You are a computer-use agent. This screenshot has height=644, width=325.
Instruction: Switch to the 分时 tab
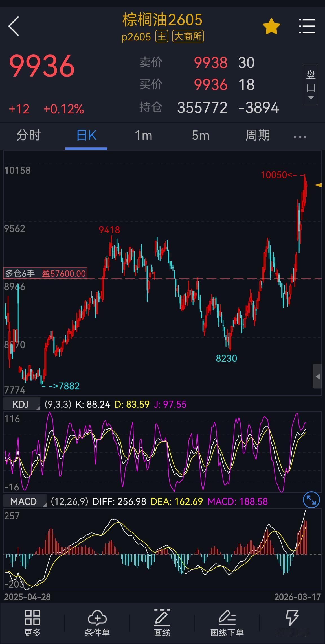point(29,135)
